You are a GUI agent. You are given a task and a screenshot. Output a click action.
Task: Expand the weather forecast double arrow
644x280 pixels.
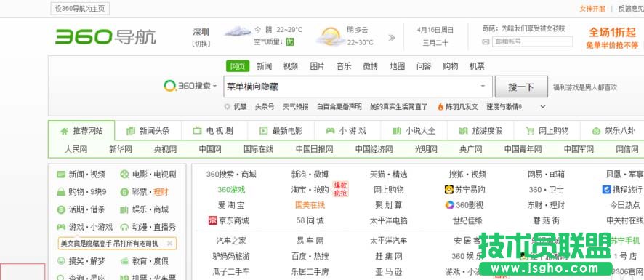pos(392,37)
